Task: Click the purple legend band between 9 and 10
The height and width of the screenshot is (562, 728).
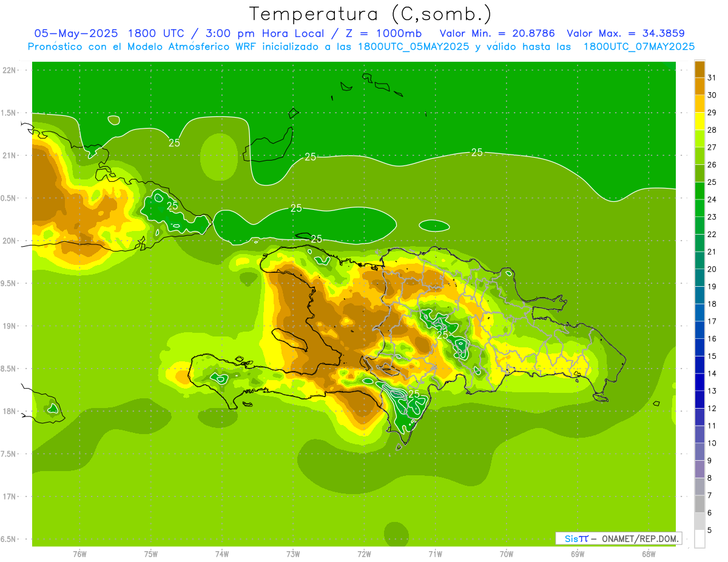Action: [x=699, y=452]
